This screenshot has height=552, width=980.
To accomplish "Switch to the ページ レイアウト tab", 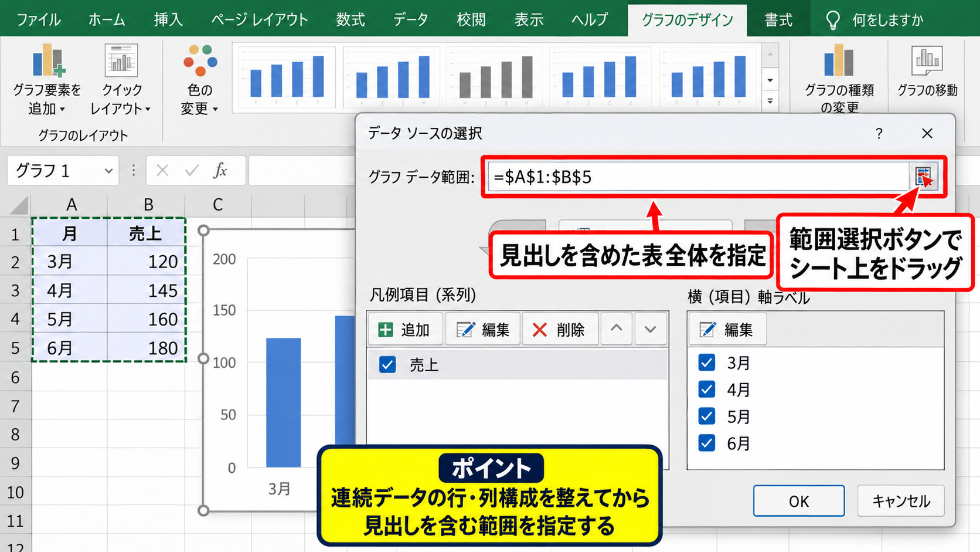I will point(260,20).
